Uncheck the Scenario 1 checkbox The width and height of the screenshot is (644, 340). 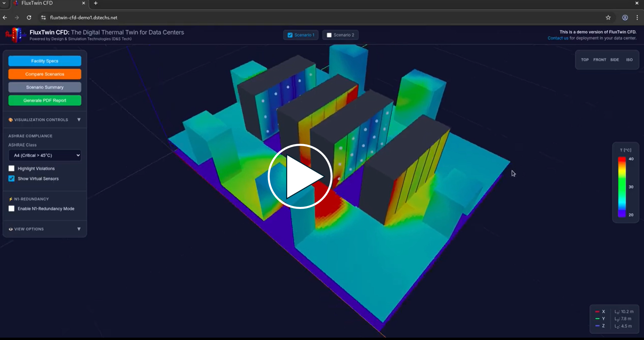tap(290, 35)
